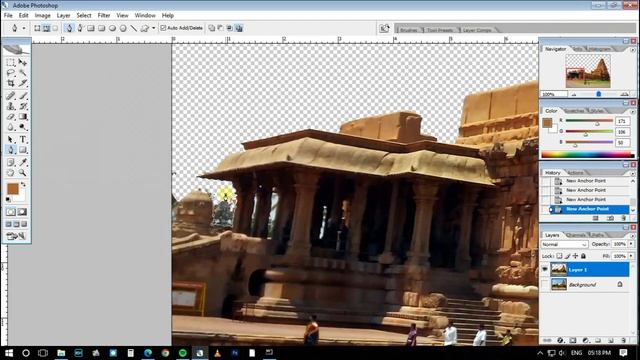Screen dimensions: 640x360
Task: Select the Type tool
Action: coord(23,140)
